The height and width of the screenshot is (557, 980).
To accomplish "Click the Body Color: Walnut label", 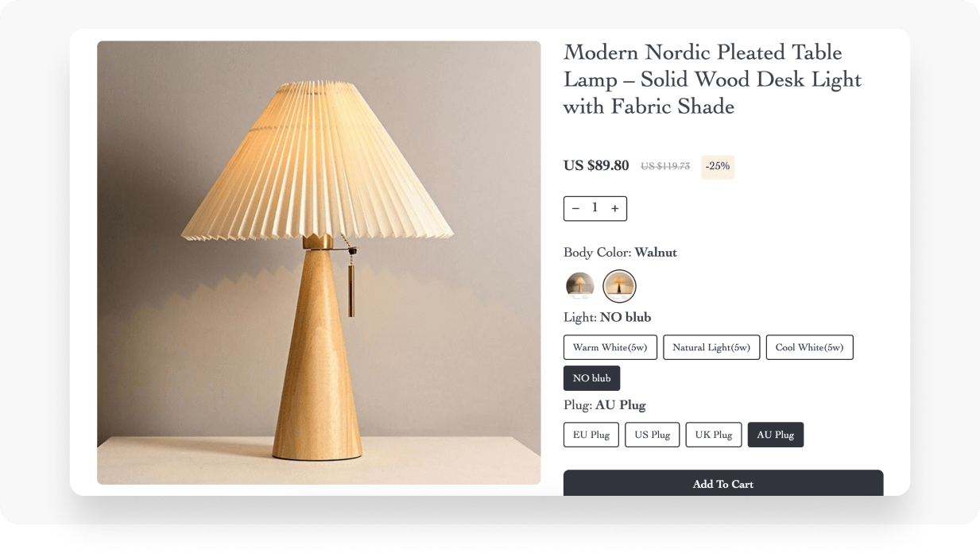I will click(620, 253).
